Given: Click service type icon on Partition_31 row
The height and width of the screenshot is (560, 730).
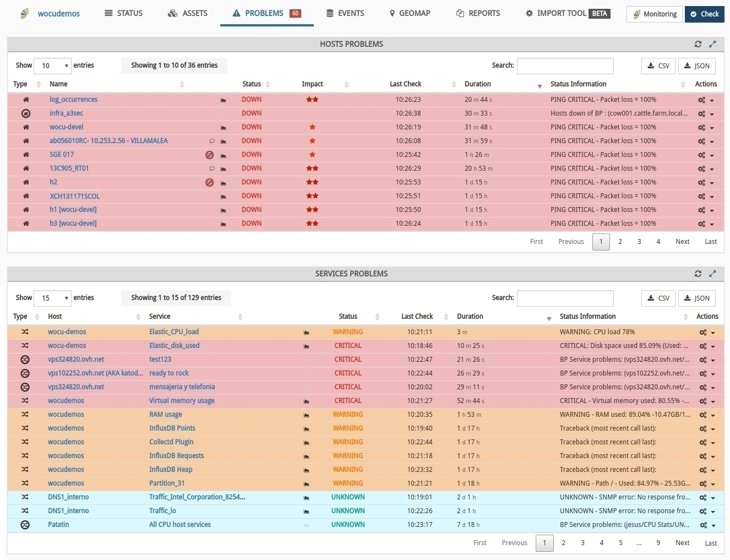Looking at the screenshot, I should (25, 483).
